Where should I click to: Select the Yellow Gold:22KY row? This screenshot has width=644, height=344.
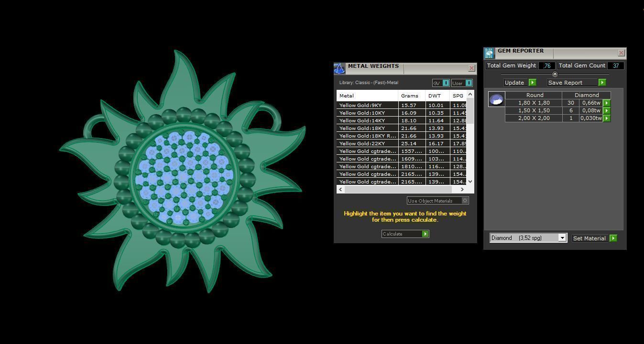click(x=402, y=143)
